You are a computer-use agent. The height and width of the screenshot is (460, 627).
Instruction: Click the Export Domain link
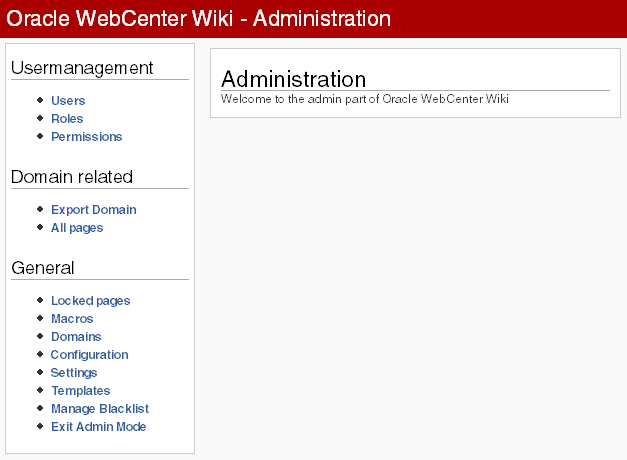pyautogui.click(x=94, y=210)
